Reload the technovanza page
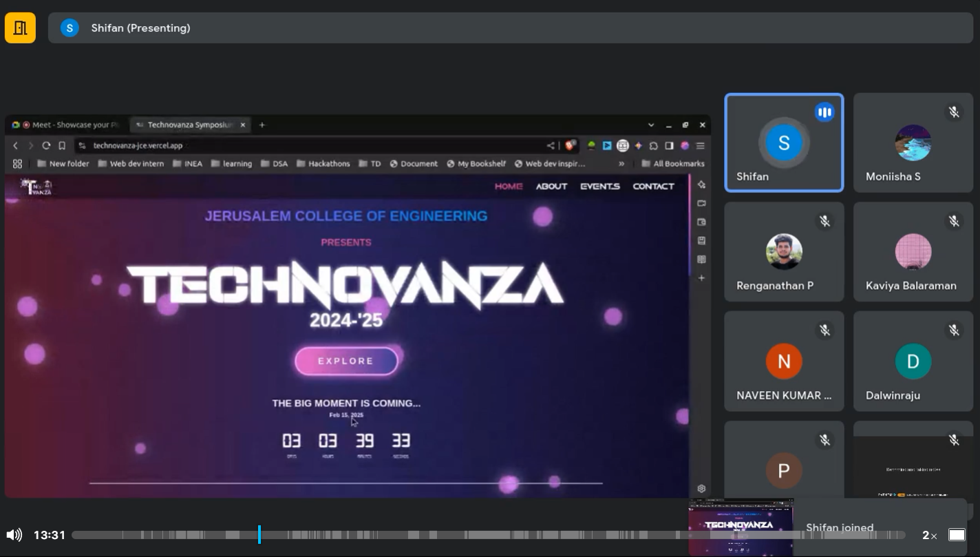The image size is (980, 557). pos(46,145)
